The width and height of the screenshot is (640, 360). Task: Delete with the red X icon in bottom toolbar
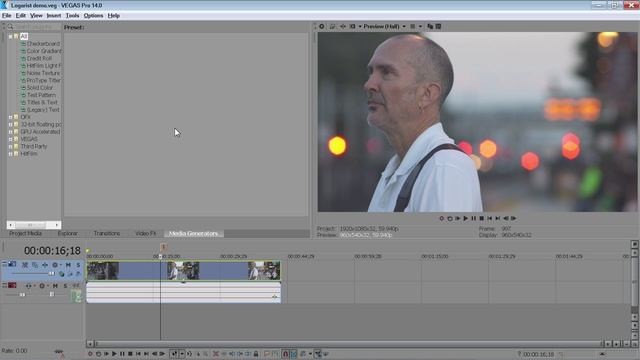coord(216,354)
